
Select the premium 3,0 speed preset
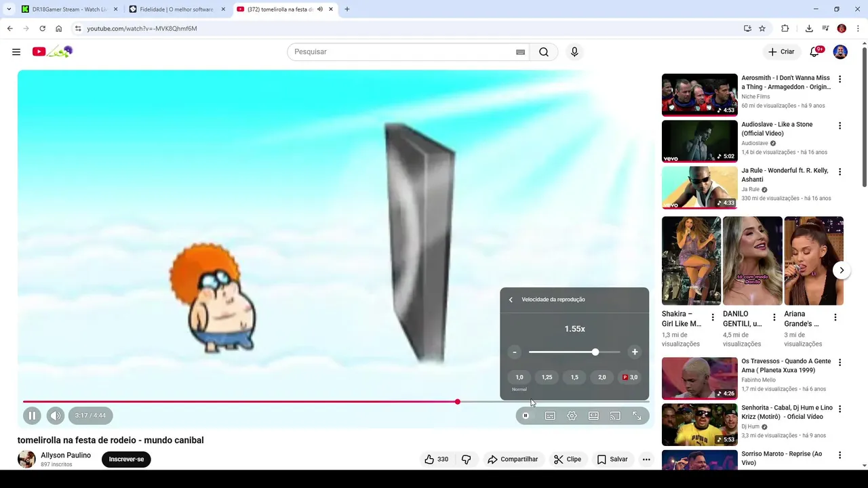click(x=630, y=378)
